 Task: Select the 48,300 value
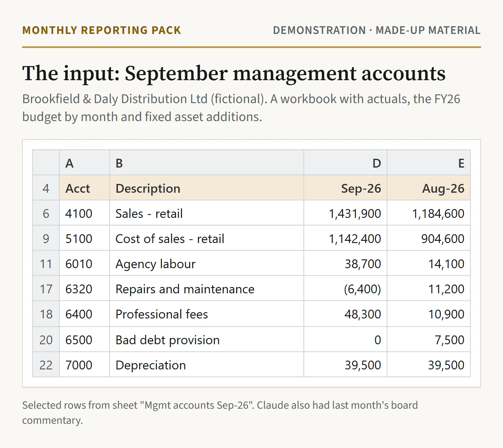pos(345,314)
